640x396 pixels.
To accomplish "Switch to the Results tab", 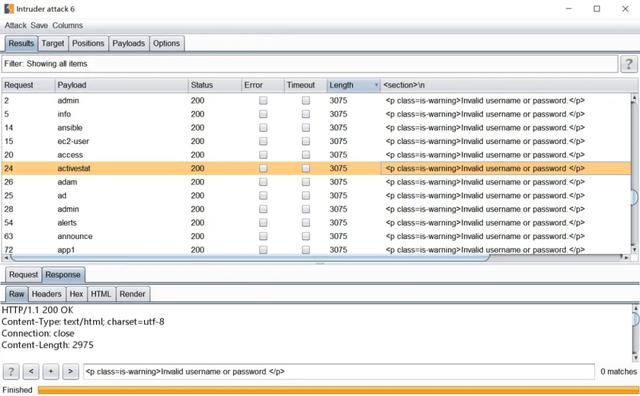I will tap(21, 43).
